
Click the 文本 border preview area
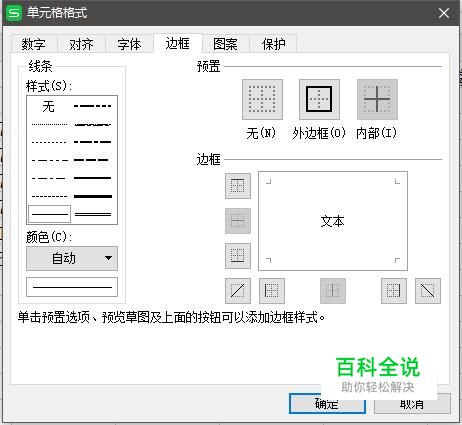(x=333, y=221)
